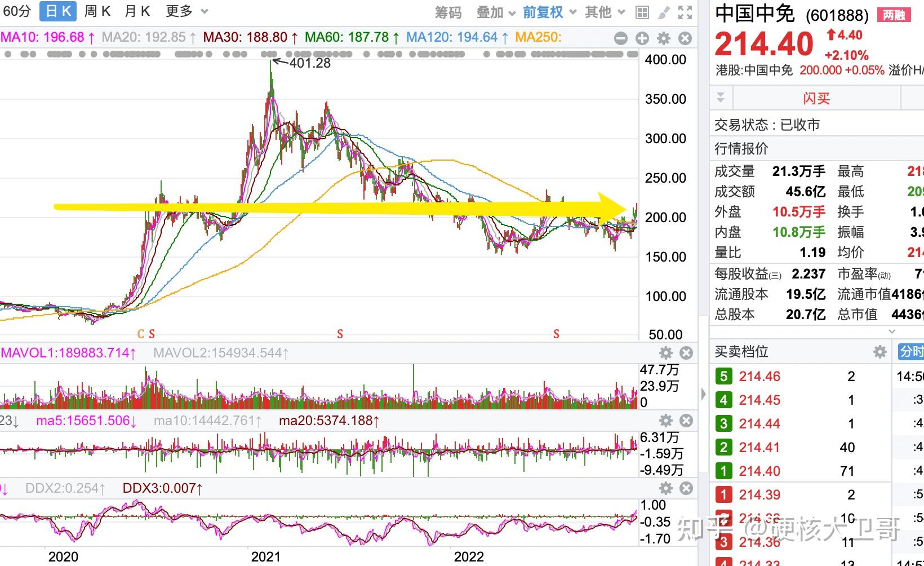Click sell level 1 badge at 214.40
Viewport: 924px width, 566px height.
click(724, 471)
